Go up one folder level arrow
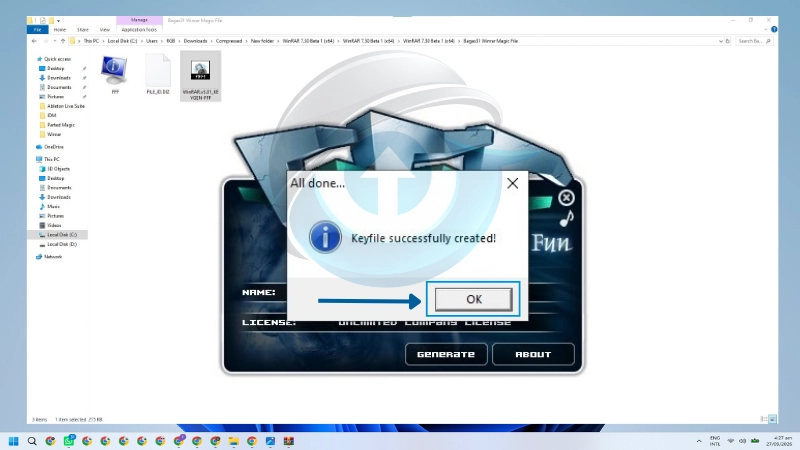 coord(63,41)
